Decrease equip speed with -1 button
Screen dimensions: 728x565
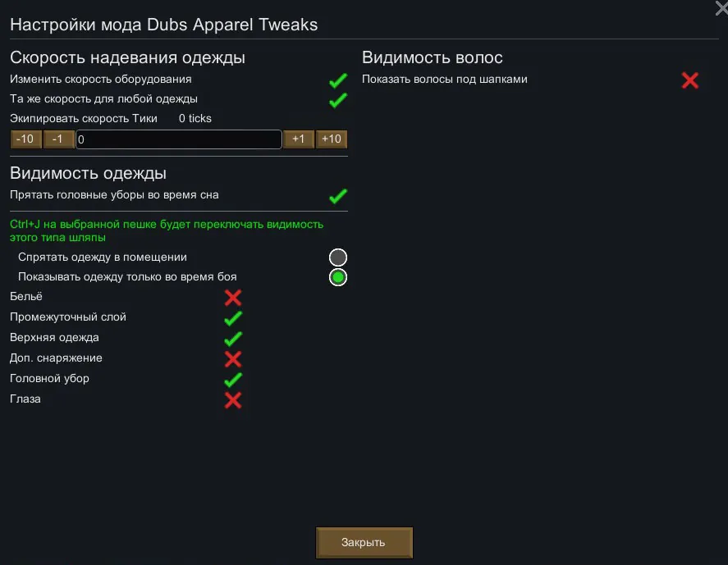coord(58,139)
